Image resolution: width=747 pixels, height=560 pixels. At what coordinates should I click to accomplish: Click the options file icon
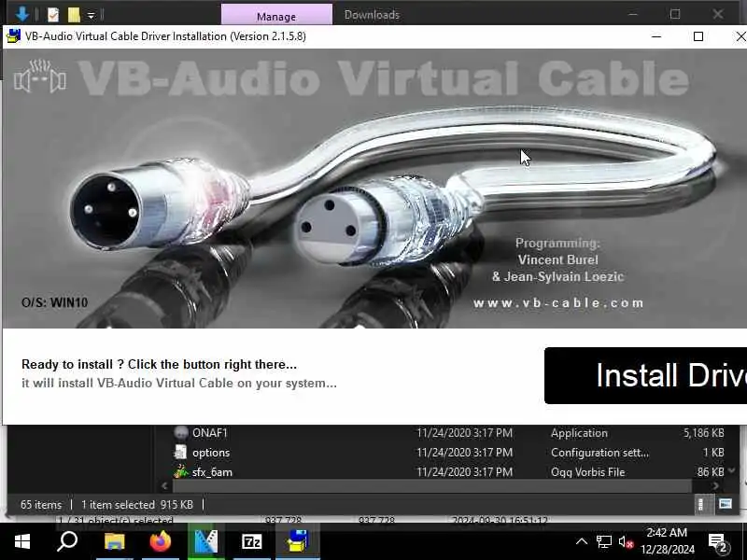click(x=180, y=452)
